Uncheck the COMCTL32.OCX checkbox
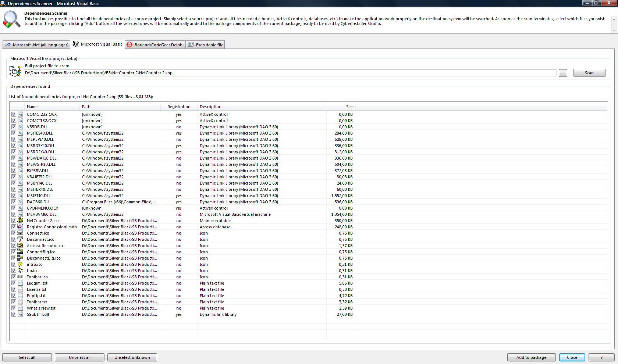 [x=14, y=121]
